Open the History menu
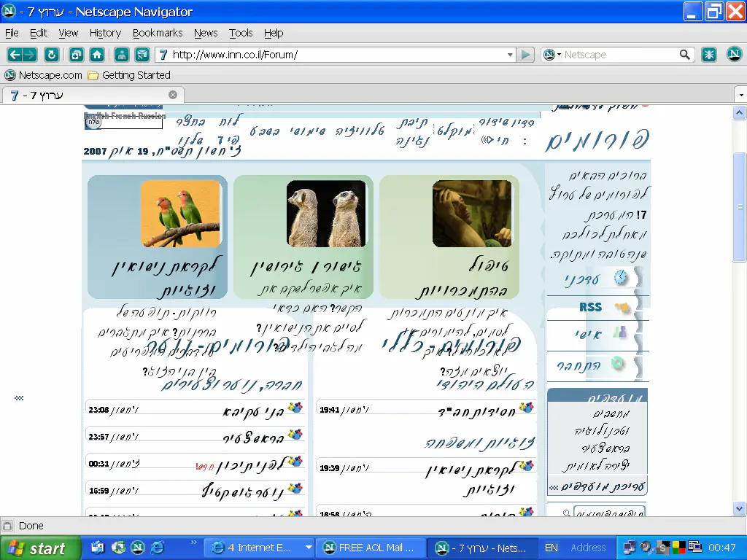This screenshot has width=747, height=560. pos(105,33)
